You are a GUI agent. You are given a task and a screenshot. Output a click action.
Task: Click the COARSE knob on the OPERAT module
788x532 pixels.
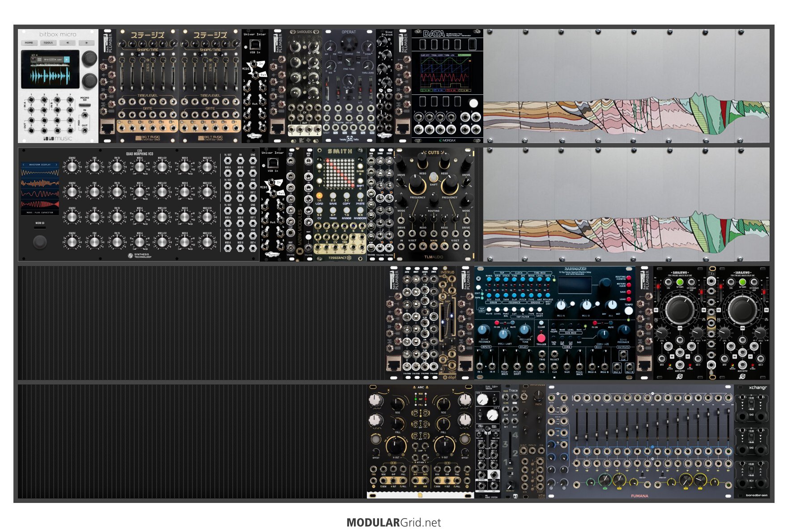[349, 44]
